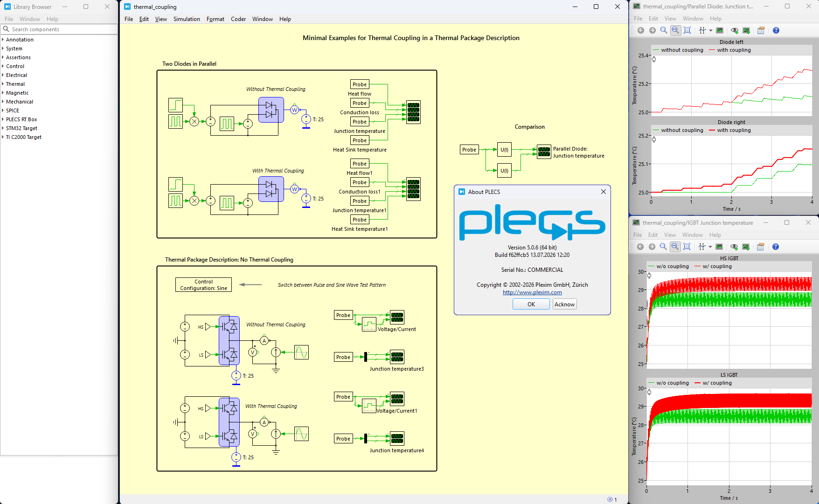Open View menu in Parallel Diode scope
Screen dimensions: 819x504
[670, 19]
